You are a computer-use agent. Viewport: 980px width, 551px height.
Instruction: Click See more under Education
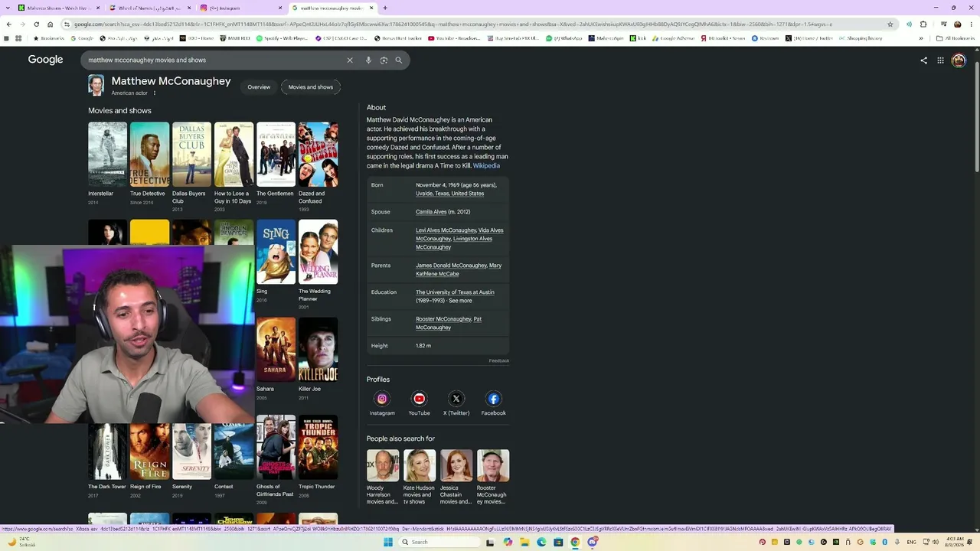460,301
